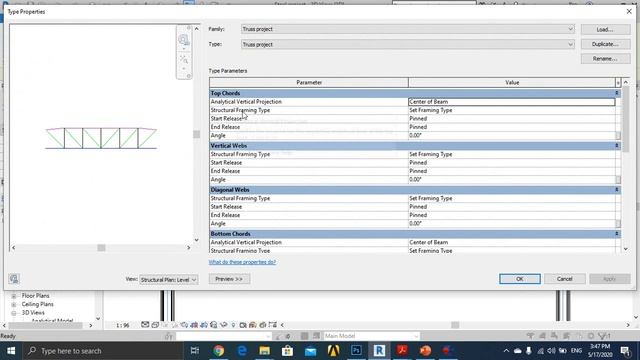Image resolution: width=640 pixels, height=360 pixels.
Task: Click the design options icon beside Main Model
Action: pyautogui.click(x=316, y=336)
